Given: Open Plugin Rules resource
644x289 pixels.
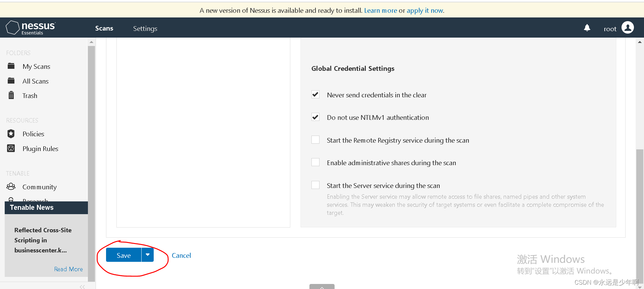Looking at the screenshot, I should (x=40, y=149).
